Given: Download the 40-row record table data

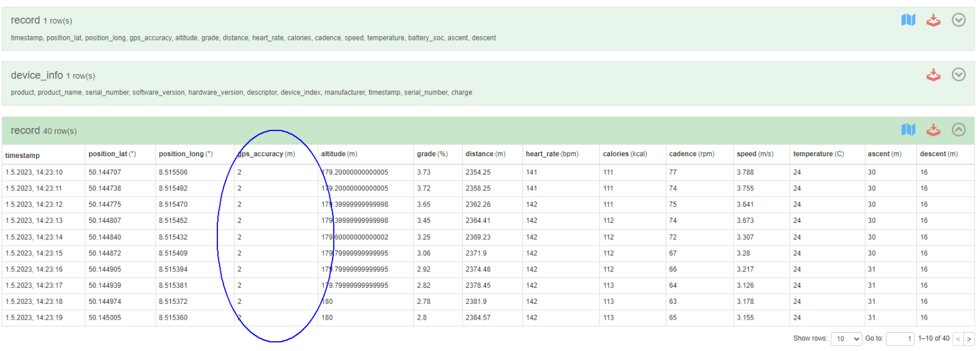Looking at the screenshot, I should [933, 130].
